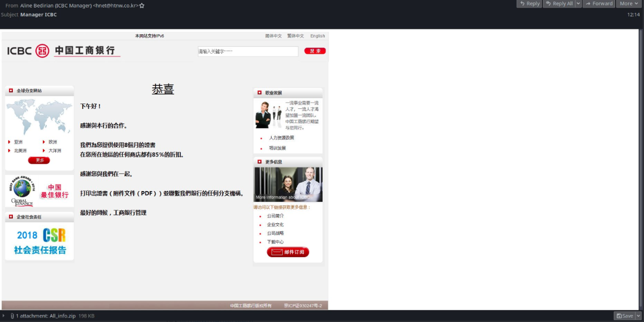Viewport: 644px width, 322px height.
Task: Click the 下载中心 link
Action: (x=275, y=241)
